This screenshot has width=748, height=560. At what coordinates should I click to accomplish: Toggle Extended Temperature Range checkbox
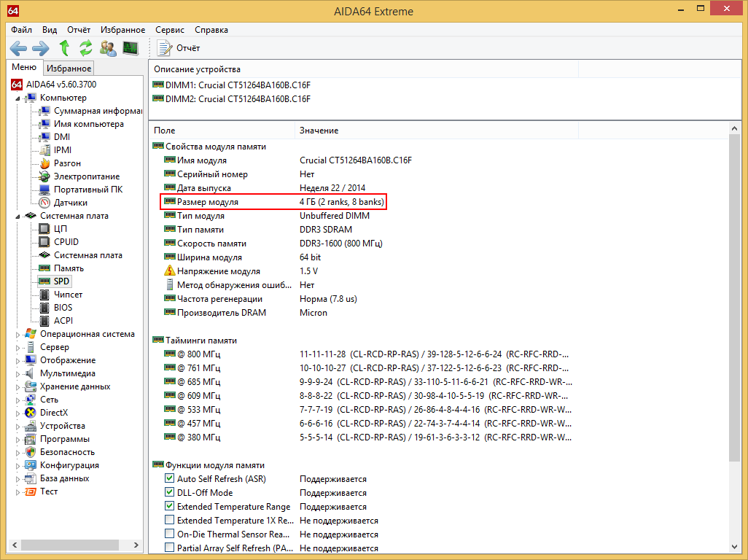169,505
